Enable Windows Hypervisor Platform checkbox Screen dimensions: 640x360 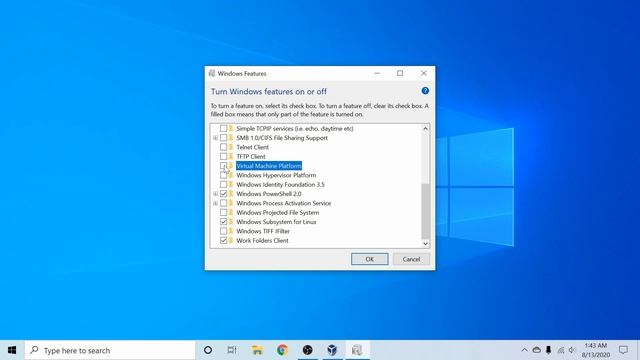click(223, 175)
